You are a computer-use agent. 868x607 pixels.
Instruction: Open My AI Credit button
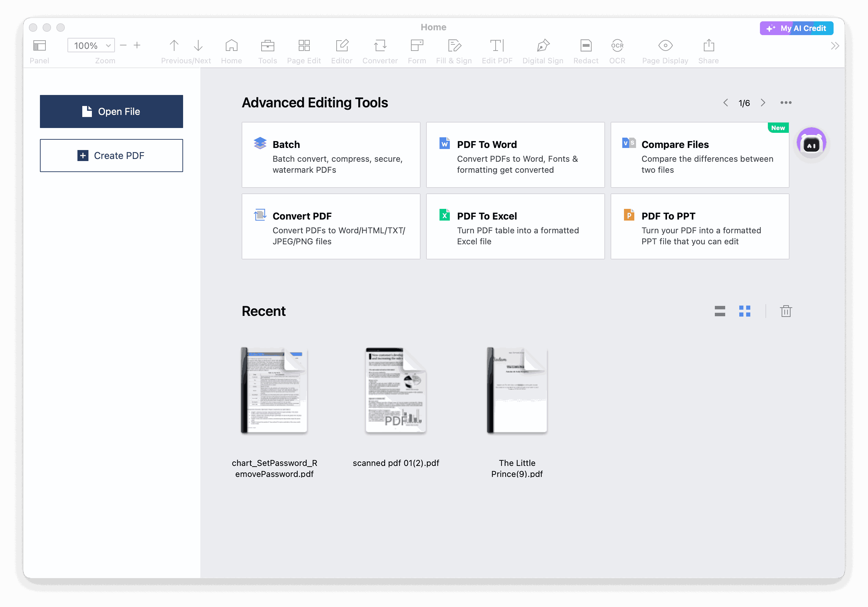(x=796, y=28)
